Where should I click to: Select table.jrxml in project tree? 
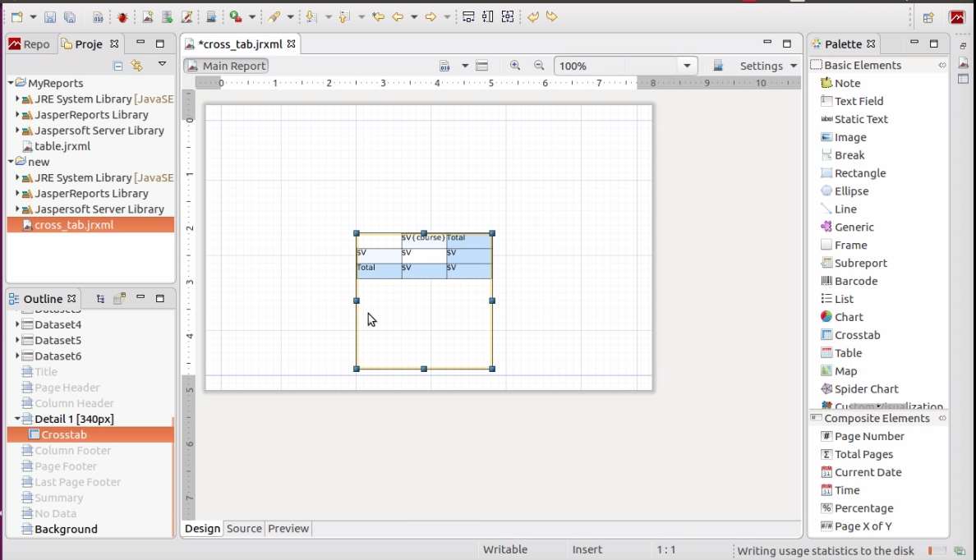click(x=56, y=145)
